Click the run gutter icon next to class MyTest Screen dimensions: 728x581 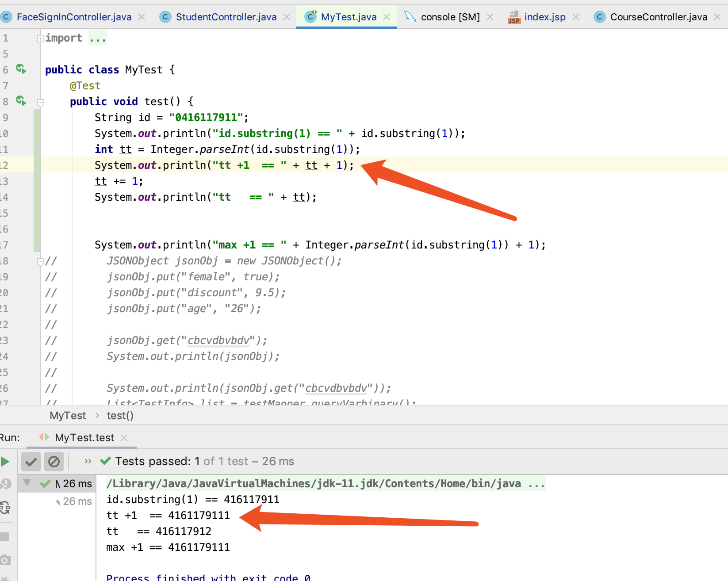pos(21,69)
